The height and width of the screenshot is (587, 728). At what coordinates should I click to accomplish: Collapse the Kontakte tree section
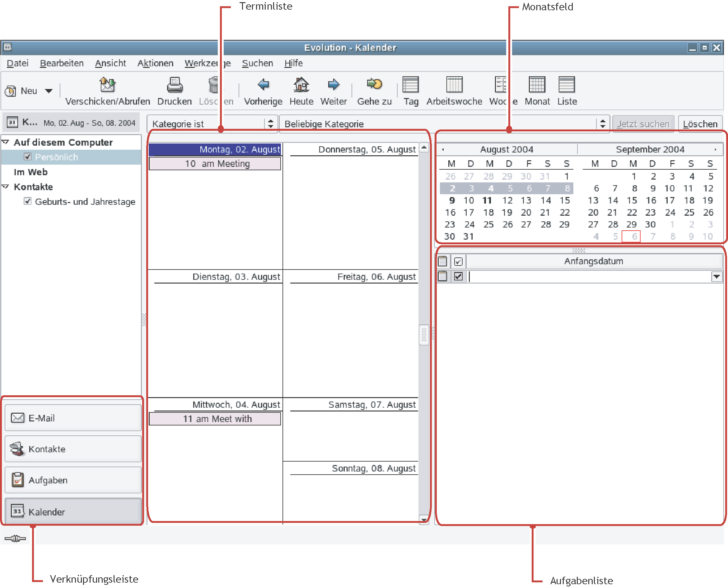(x=5, y=187)
